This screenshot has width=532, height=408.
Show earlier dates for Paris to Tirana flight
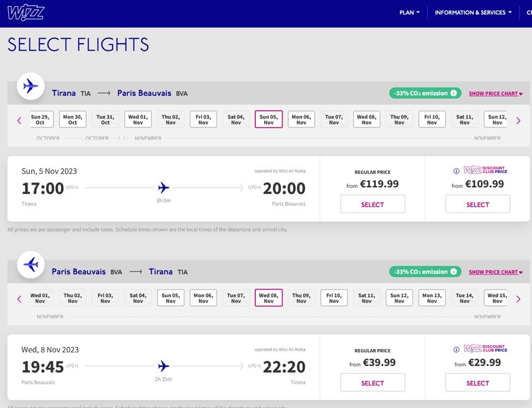coord(19,299)
